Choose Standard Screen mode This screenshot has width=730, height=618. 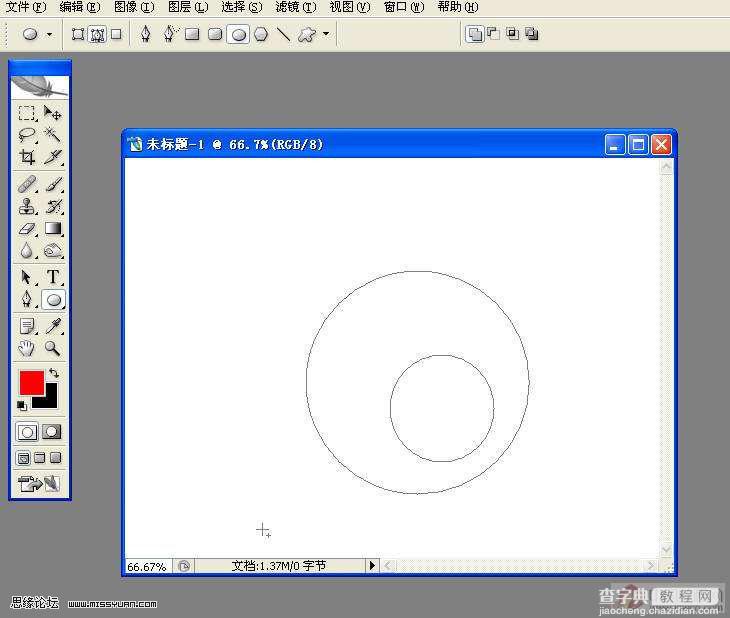(x=23, y=458)
